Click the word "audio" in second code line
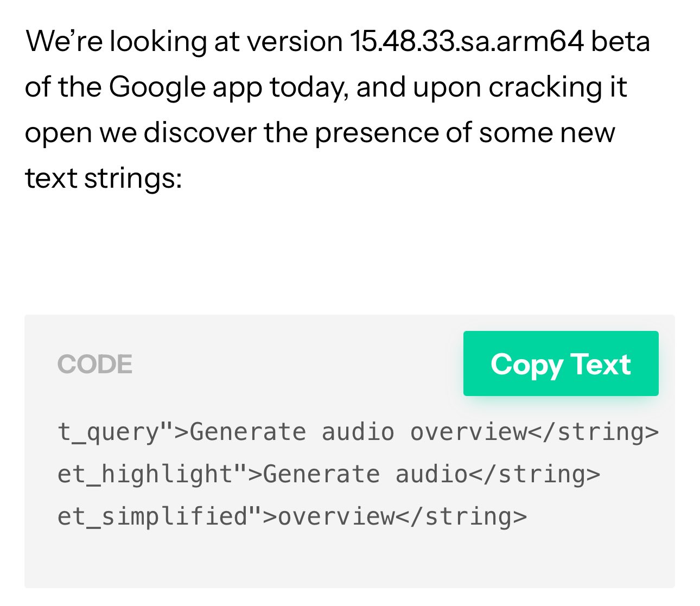Viewport: 700px width, 606px height. click(431, 474)
